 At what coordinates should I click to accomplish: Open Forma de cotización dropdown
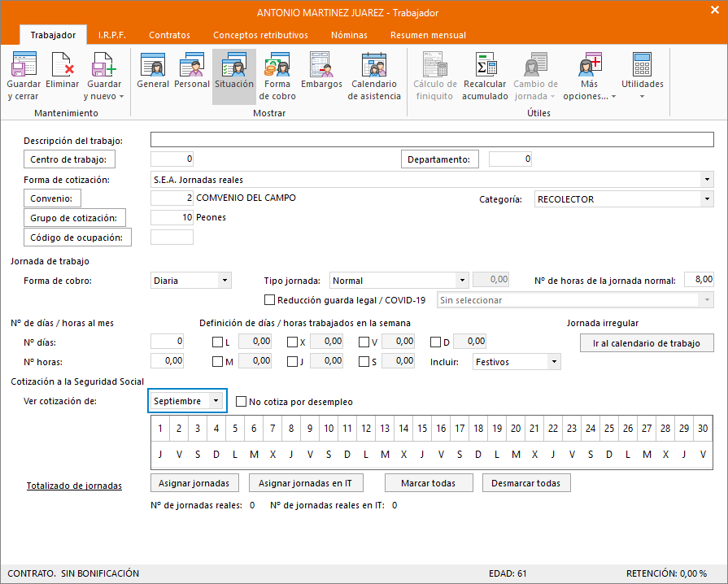click(x=707, y=179)
